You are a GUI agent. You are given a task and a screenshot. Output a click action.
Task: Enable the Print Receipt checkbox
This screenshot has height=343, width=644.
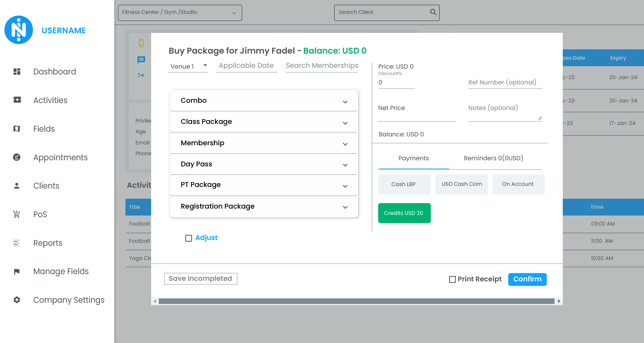[452, 279]
